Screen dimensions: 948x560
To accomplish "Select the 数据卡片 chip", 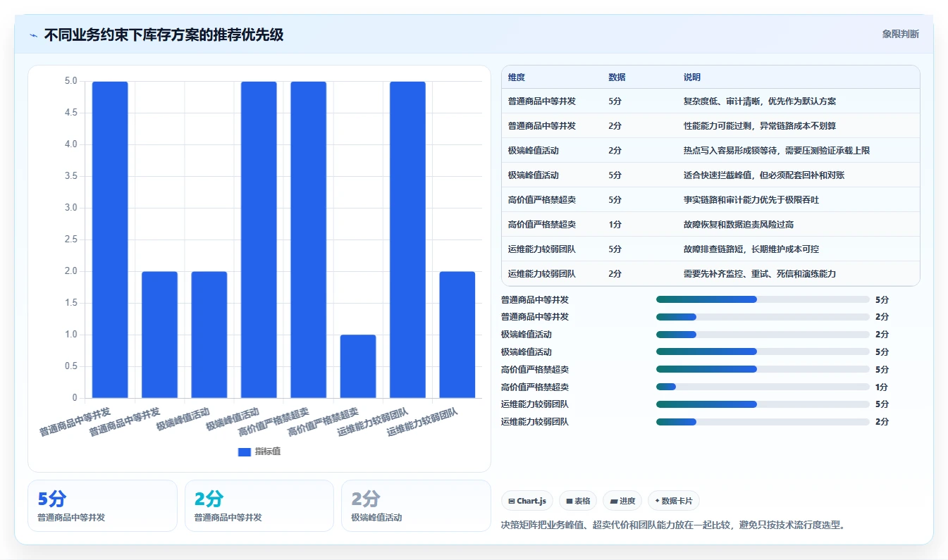I will [x=673, y=501].
